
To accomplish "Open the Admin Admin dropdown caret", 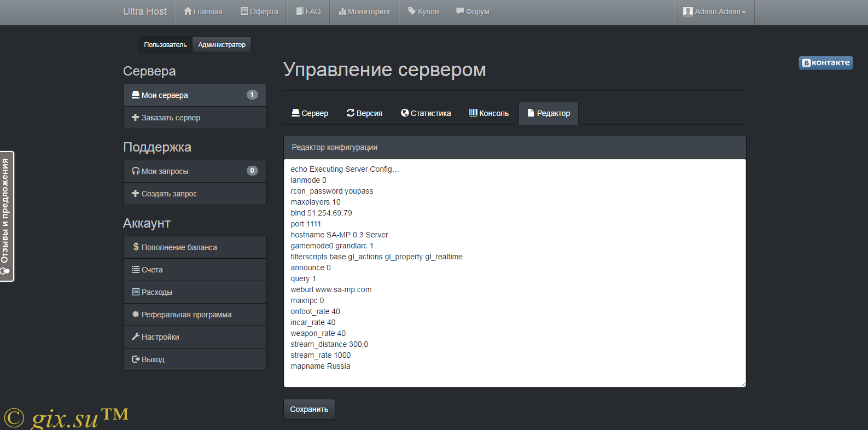I will coord(744,12).
